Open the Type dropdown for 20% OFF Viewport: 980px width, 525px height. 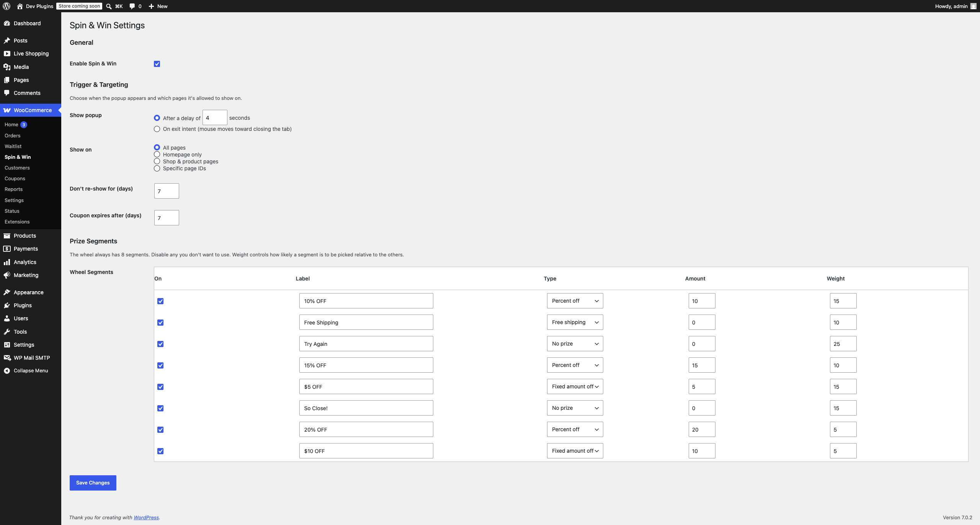pos(575,429)
